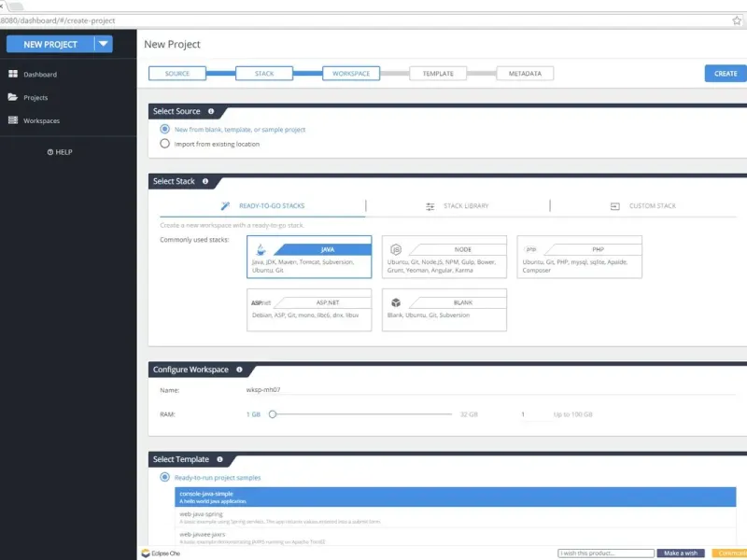Click the Projects folder icon in sidebar
747x560 pixels.
pos(13,97)
